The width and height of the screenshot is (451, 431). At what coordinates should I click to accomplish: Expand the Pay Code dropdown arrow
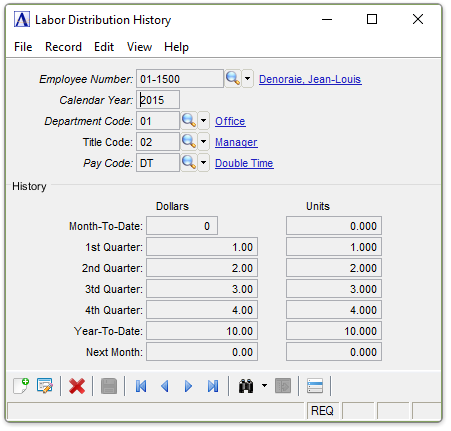204,163
